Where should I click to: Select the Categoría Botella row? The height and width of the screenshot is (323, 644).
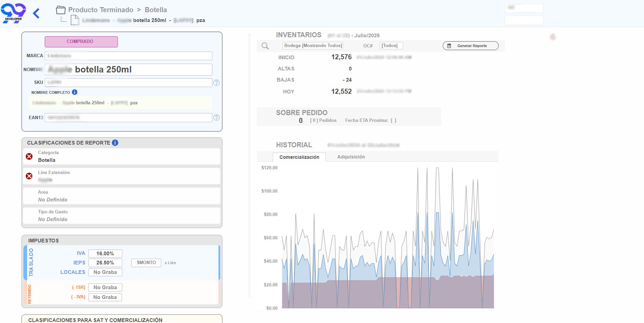[122, 156]
